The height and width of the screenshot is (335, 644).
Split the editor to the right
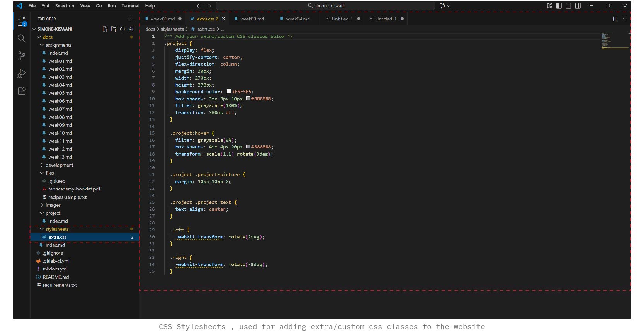615,19
